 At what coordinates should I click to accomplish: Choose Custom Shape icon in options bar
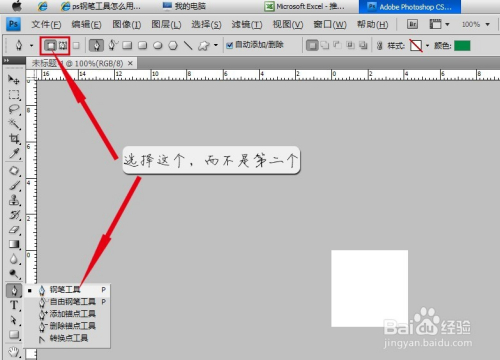click(x=203, y=45)
